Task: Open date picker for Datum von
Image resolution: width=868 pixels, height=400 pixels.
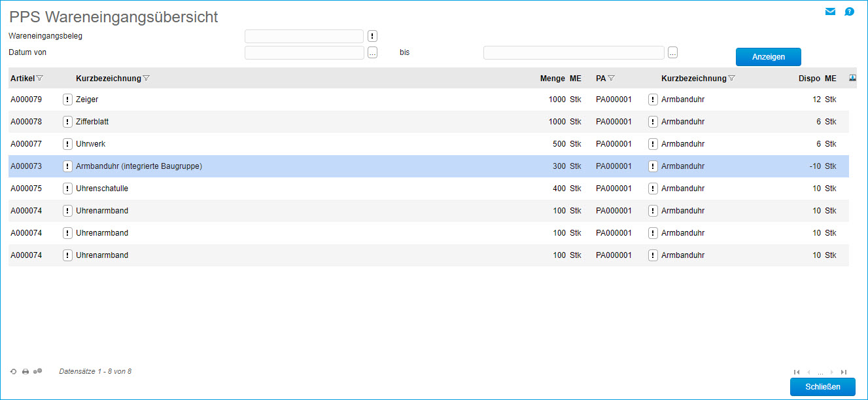Action: (373, 53)
